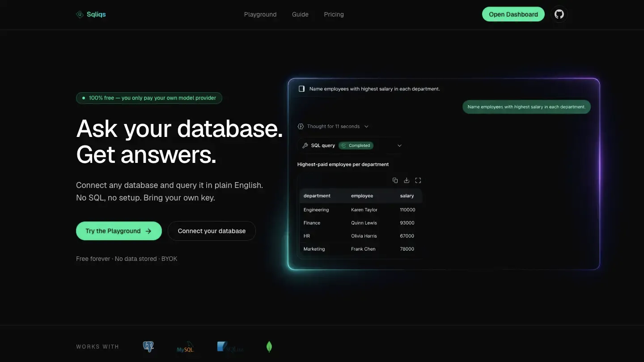Select the 78000 salary cell

coord(407,249)
